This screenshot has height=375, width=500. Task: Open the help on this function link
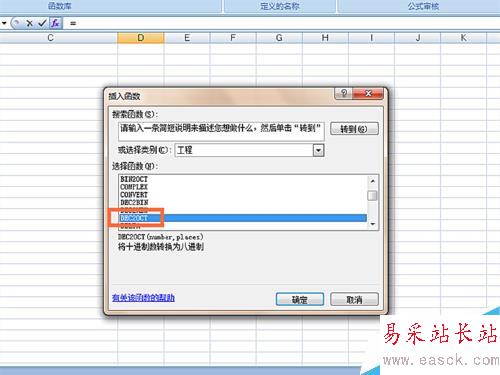coord(143,298)
